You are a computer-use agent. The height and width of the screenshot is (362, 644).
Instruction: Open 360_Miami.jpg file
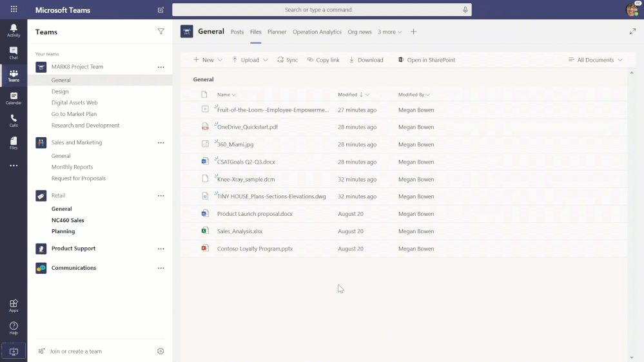[x=235, y=144]
